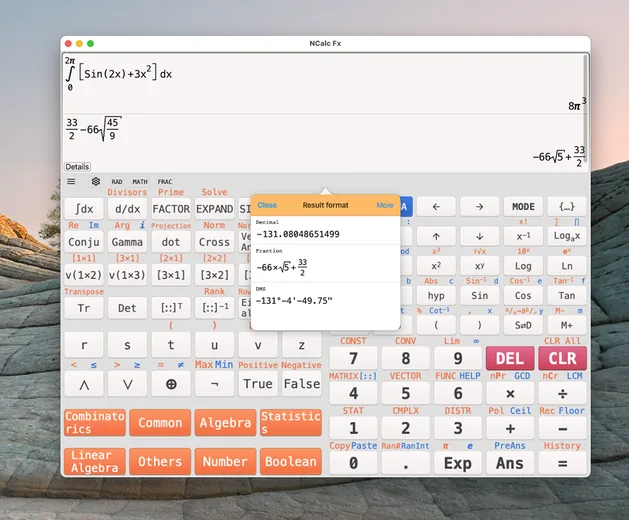Open the hamburger menu icon
Image resolution: width=629 pixels, height=520 pixels.
pos(71,181)
